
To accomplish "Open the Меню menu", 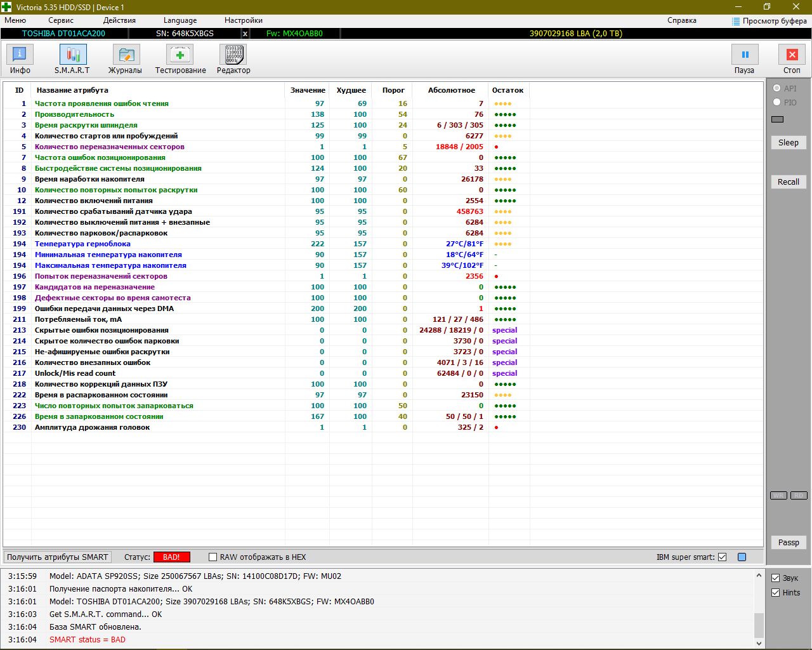I will tap(15, 20).
